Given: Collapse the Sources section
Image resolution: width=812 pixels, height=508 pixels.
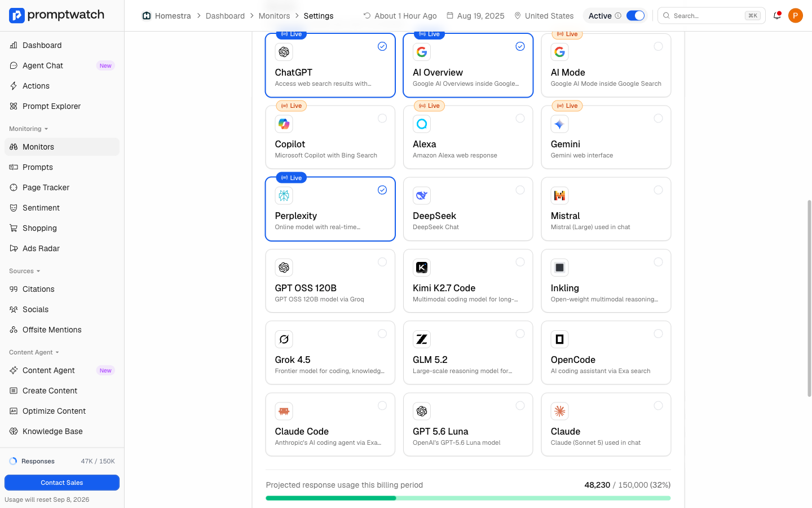Looking at the screenshot, I should coord(25,271).
